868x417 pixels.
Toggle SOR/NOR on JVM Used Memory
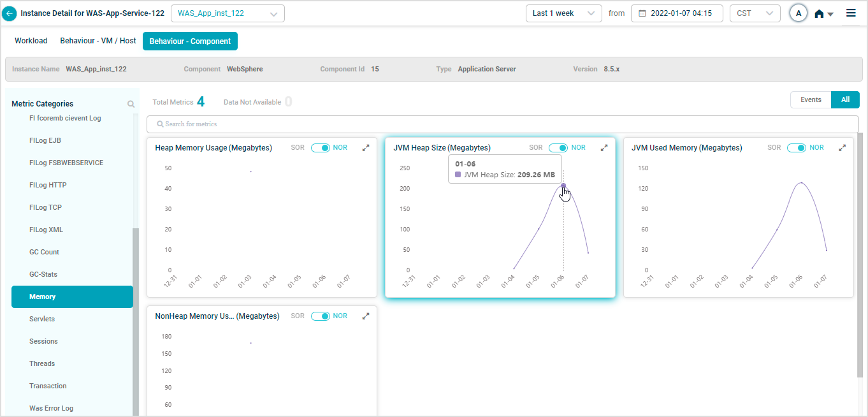pyautogui.click(x=797, y=148)
